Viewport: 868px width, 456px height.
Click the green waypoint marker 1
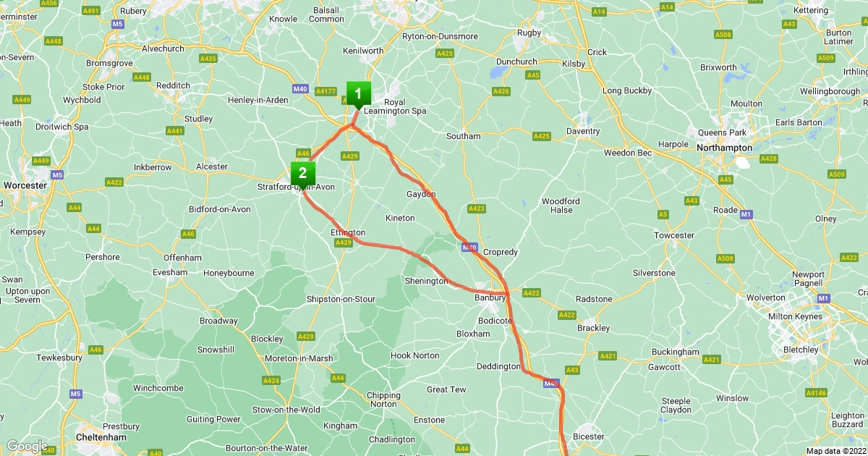358,94
